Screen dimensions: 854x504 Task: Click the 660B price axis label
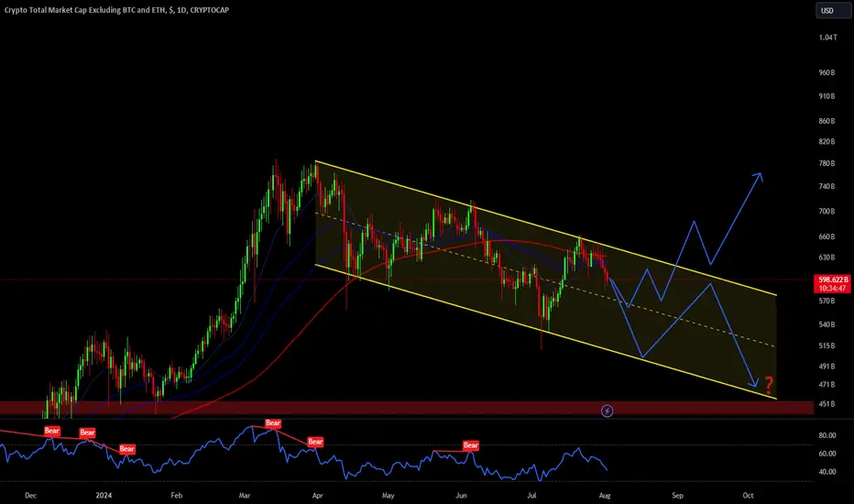[x=827, y=237]
